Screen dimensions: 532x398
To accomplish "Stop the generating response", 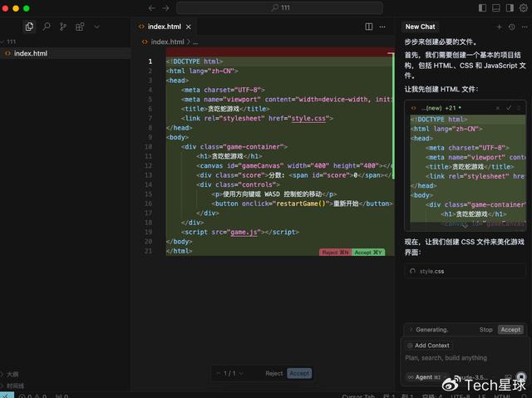I will click(485, 330).
